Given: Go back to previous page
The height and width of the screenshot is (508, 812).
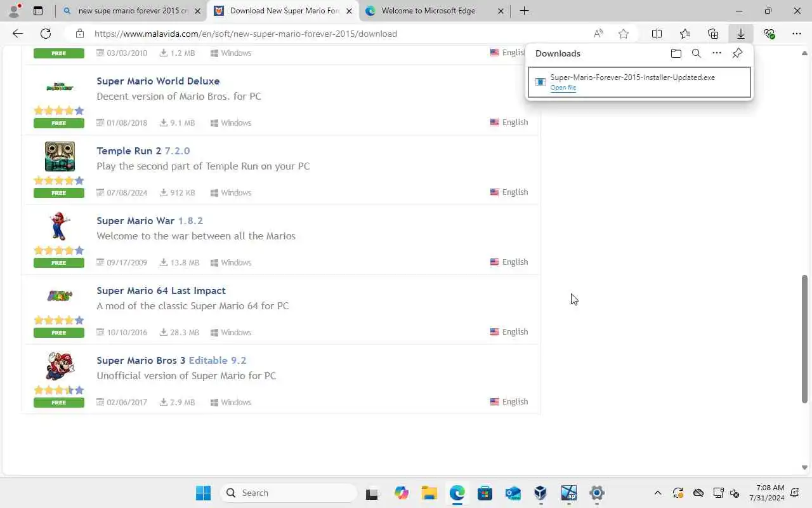Looking at the screenshot, I should tap(18, 34).
